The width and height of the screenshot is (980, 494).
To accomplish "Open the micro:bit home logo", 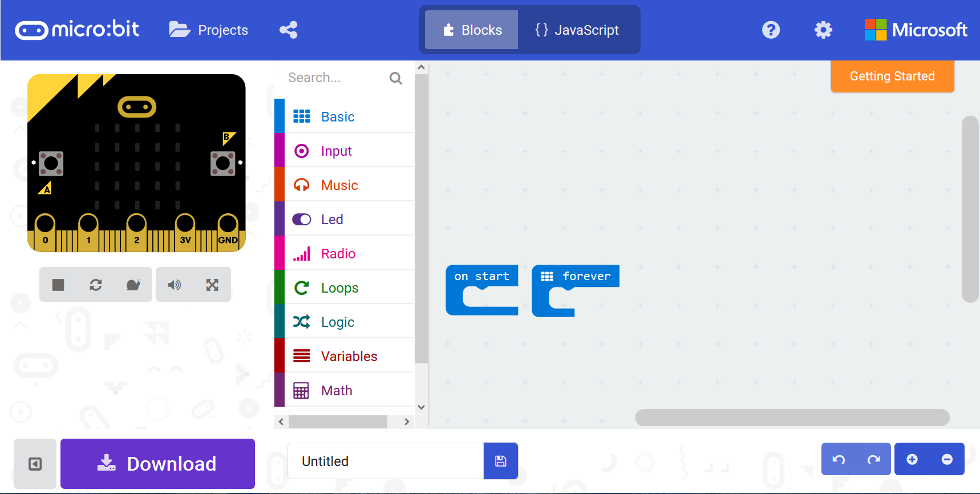I will [77, 30].
